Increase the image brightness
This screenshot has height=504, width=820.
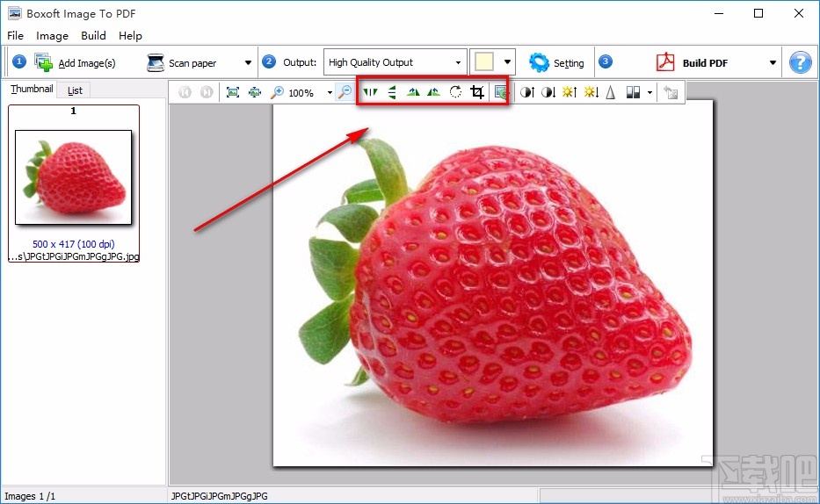(570, 92)
